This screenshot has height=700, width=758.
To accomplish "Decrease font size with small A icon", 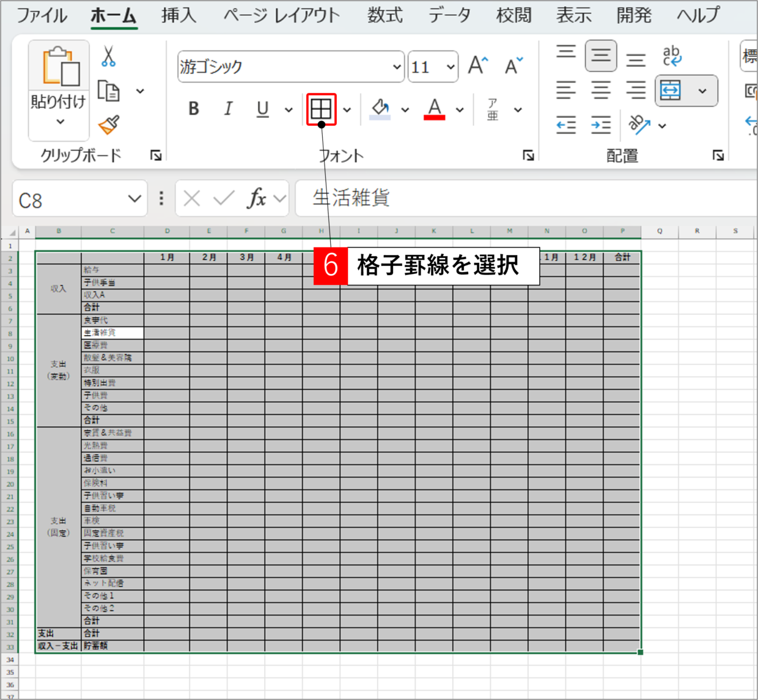I will 513,65.
